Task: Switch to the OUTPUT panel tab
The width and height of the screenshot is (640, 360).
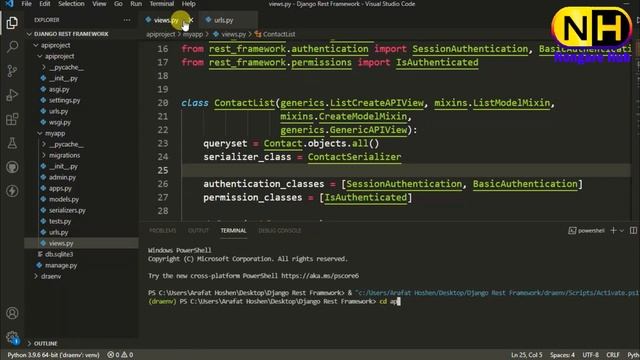Action: 198,231
